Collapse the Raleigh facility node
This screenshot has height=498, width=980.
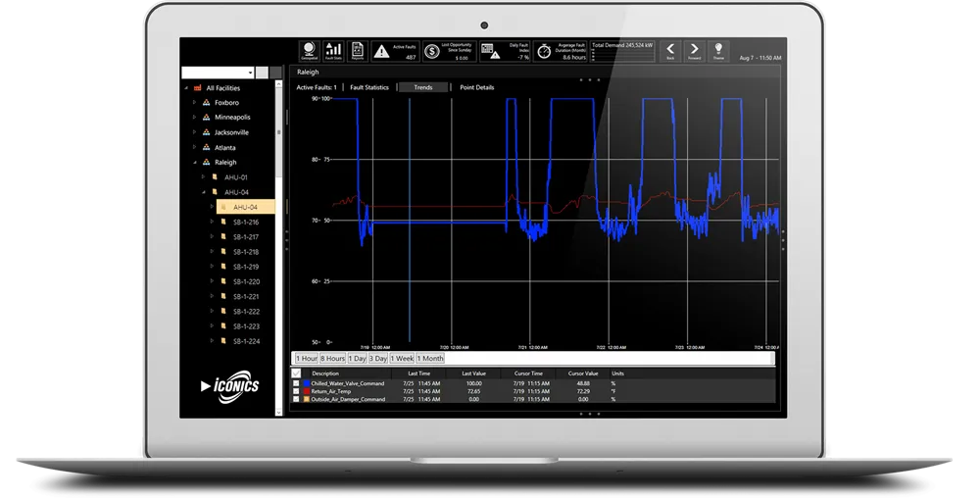pos(194,162)
